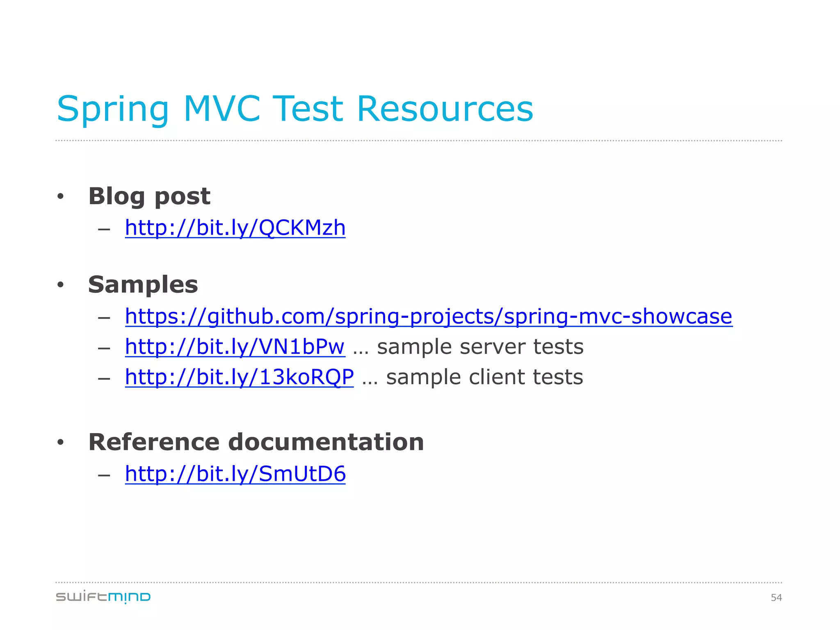Follow the bit.ly/VN1bPw server tests link
The height and width of the screenshot is (630, 840).
235,347
